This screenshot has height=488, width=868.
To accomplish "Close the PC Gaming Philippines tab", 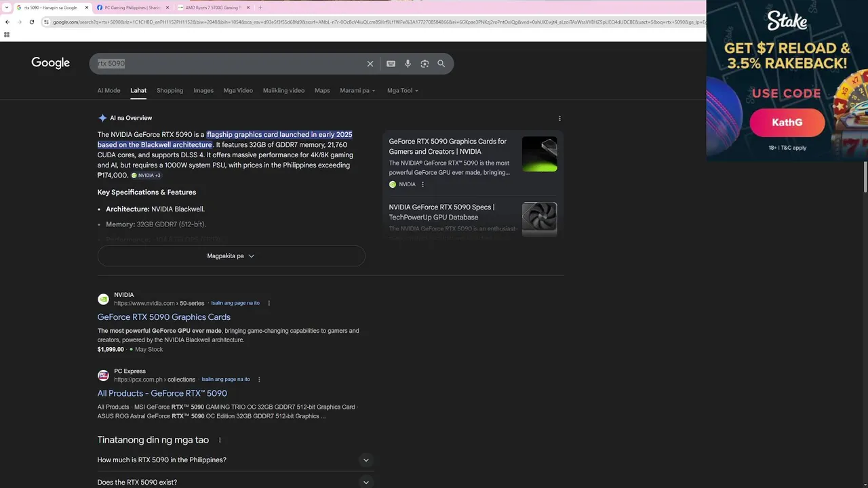I will (168, 7).
